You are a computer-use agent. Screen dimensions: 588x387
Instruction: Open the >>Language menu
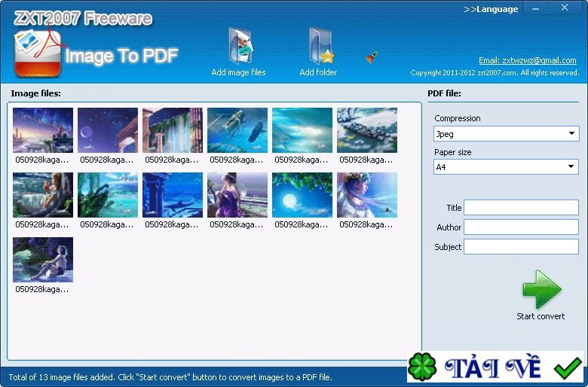point(491,9)
